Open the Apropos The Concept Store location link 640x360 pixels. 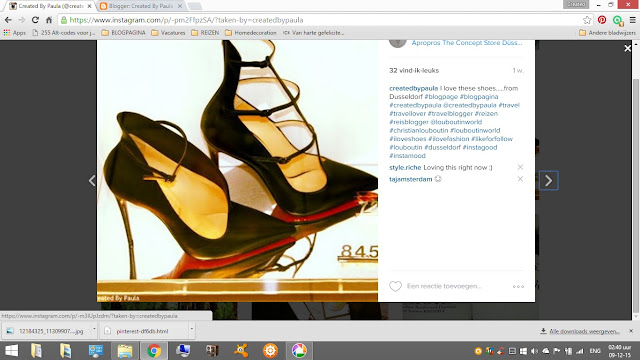click(467, 42)
